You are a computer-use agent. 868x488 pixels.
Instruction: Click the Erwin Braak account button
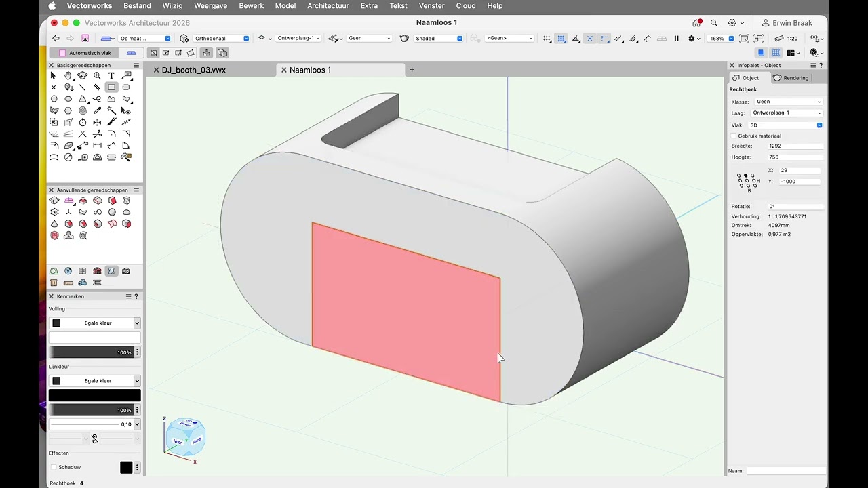(787, 23)
